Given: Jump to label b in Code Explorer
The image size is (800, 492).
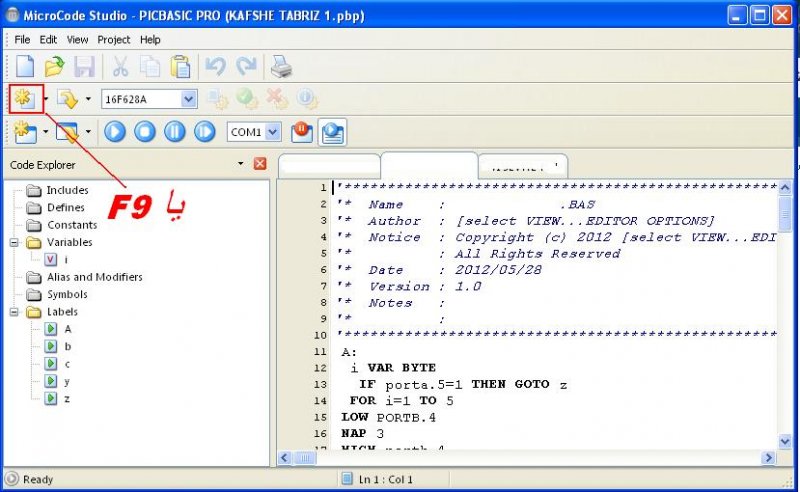Looking at the screenshot, I should pyautogui.click(x=67, y=347).
